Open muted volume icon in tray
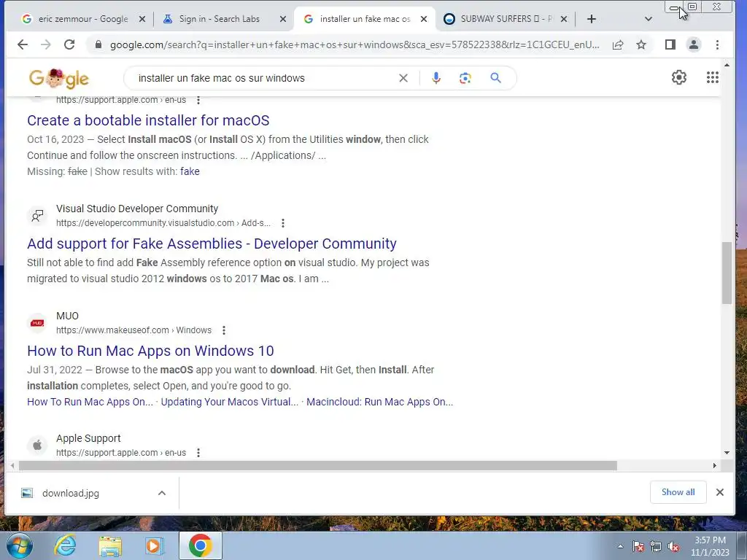 point(673,547)
